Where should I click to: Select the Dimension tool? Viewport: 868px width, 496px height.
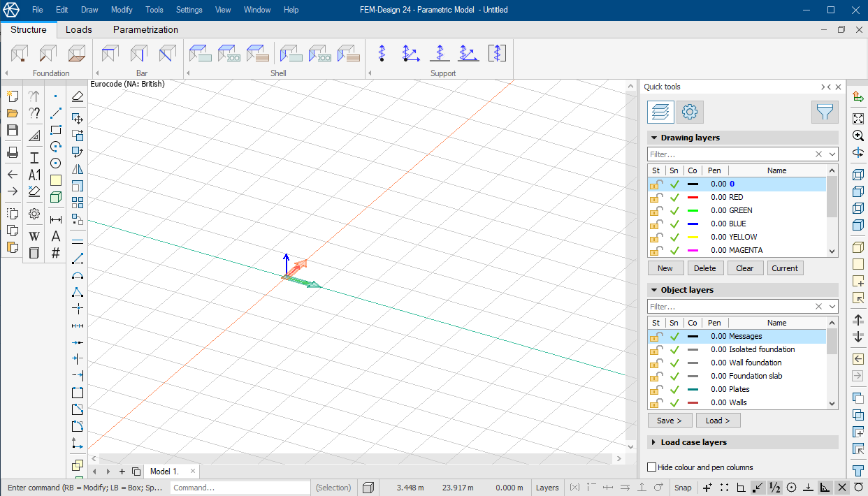[56, 219]
